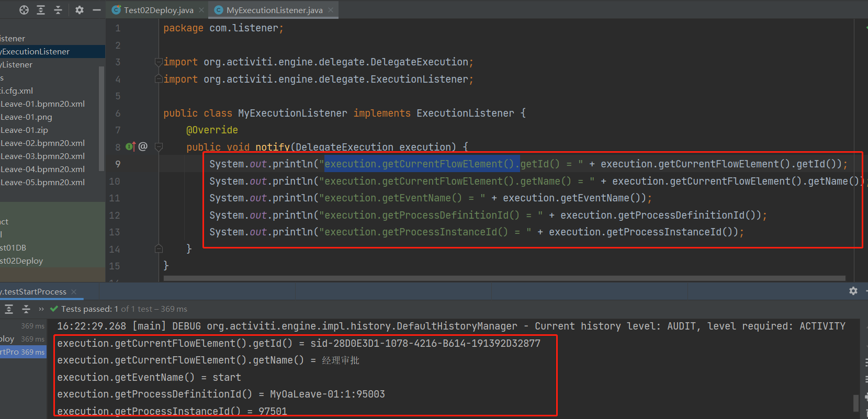Hide the Project panel with minus icon
This screenshot has width=868, height=419.
coord(96,10)
